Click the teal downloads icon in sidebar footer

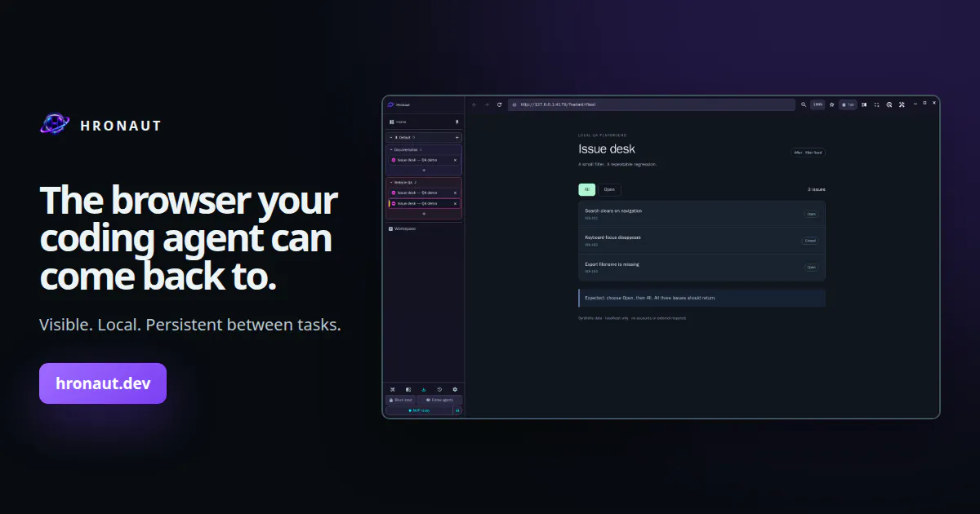pos(424,389)
